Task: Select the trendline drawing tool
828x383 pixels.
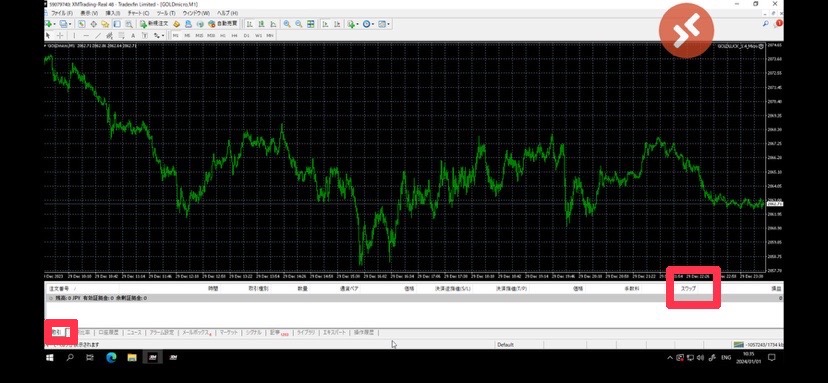Action: (x=98, y=35)
